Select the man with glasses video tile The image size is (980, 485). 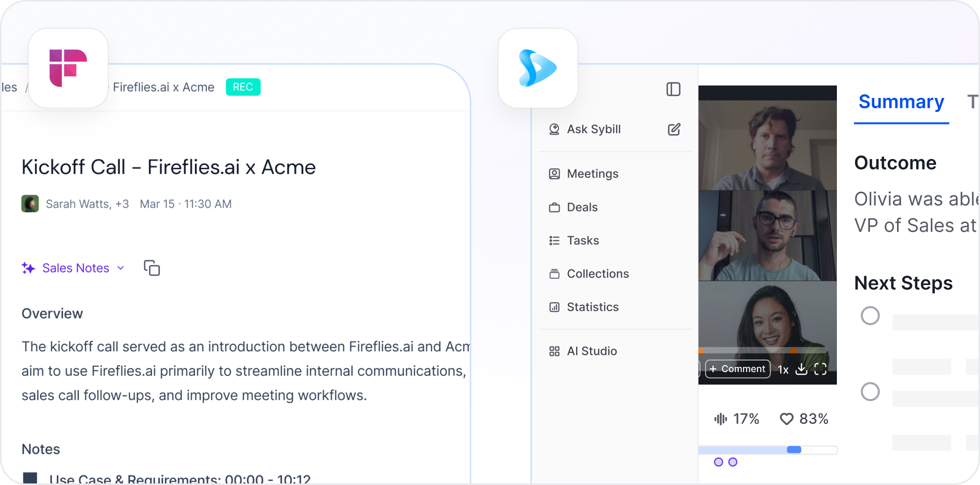click(767, 236)
